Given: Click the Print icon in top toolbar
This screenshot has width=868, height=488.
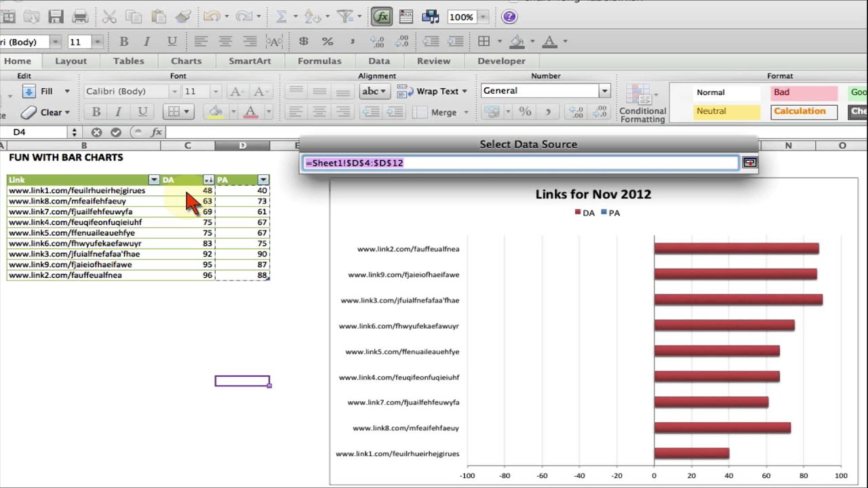Looking at the screenshot, I should (x=80, y=17).
